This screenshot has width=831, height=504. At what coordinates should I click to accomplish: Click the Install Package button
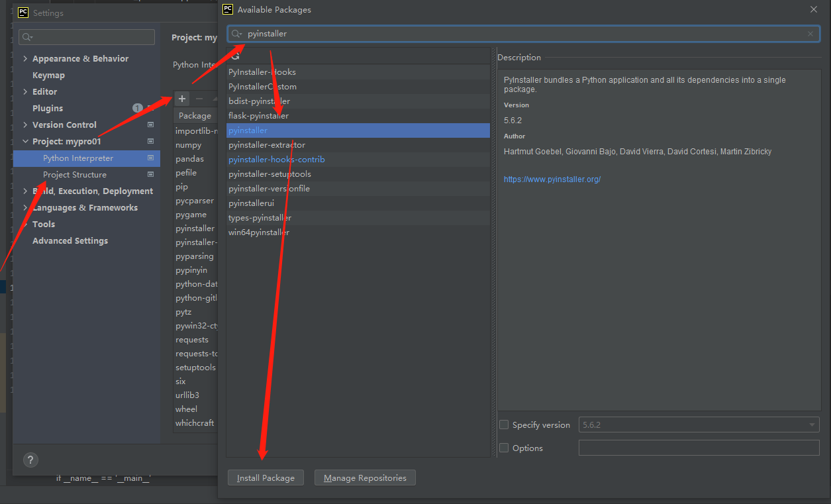point(266,478)
